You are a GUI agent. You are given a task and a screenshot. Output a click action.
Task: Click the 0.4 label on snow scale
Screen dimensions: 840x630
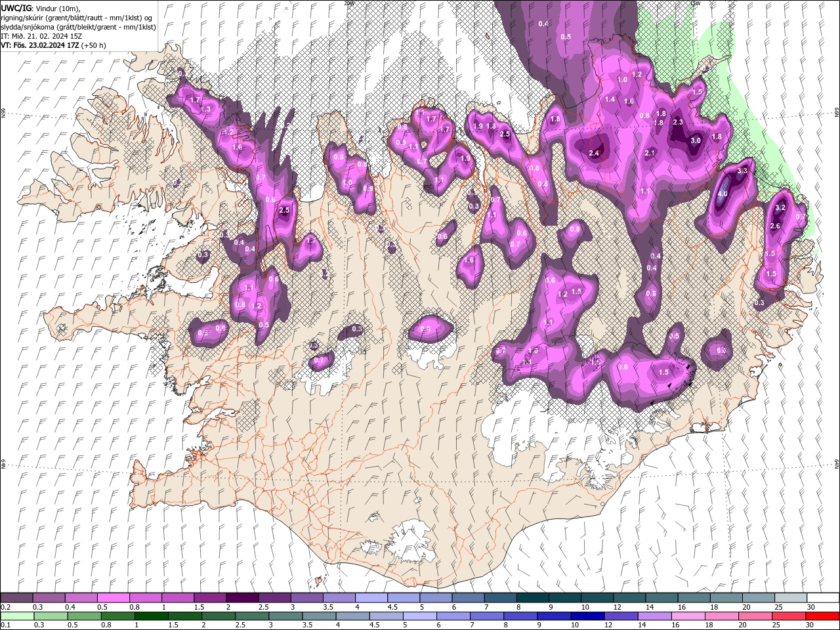click(x=70, y=607)
